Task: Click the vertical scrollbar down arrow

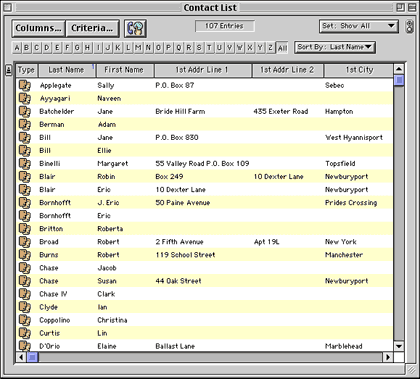Action: tap(399, 346)
